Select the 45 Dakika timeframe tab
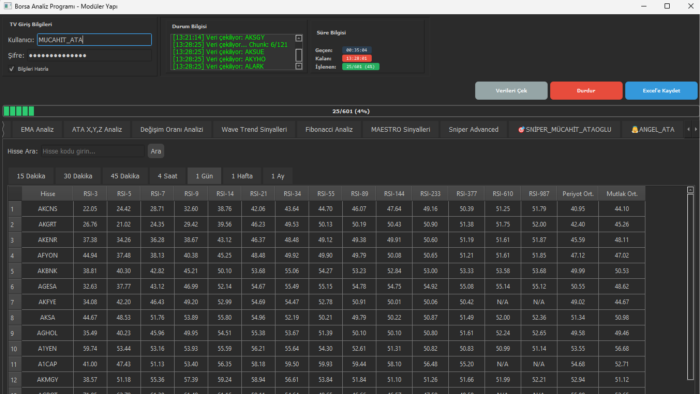The height and width of the screenshot is (394, 700). 125,176
